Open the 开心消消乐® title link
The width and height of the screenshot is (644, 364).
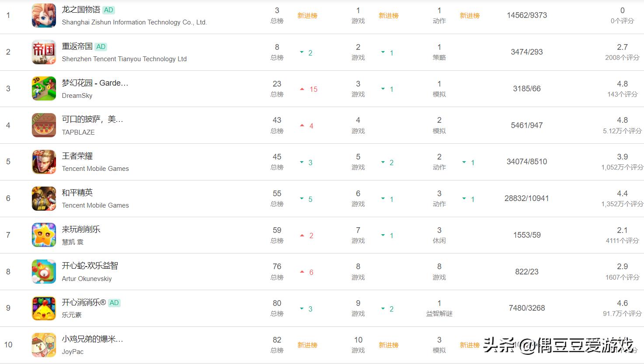coord(84,302)
